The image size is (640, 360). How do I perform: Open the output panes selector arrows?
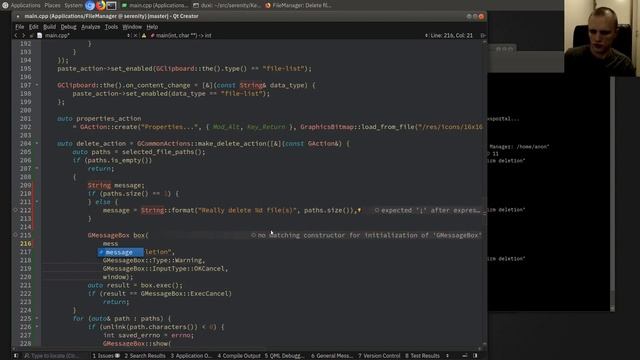click(x=447, y=356)
